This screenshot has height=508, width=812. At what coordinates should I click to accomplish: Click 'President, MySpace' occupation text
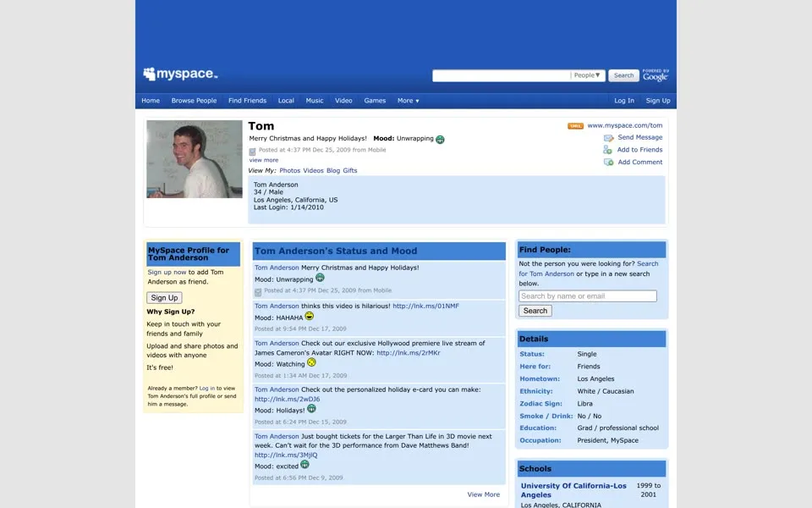608,440
